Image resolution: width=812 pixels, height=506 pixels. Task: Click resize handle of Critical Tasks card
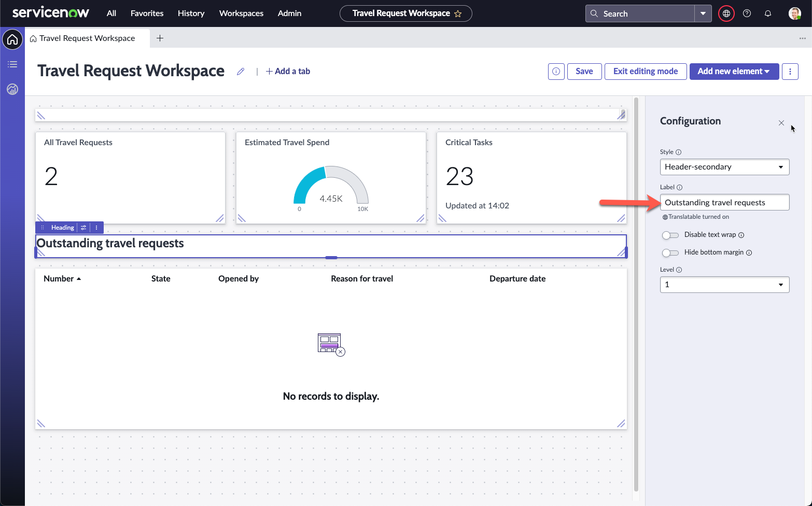click(621, 218)
